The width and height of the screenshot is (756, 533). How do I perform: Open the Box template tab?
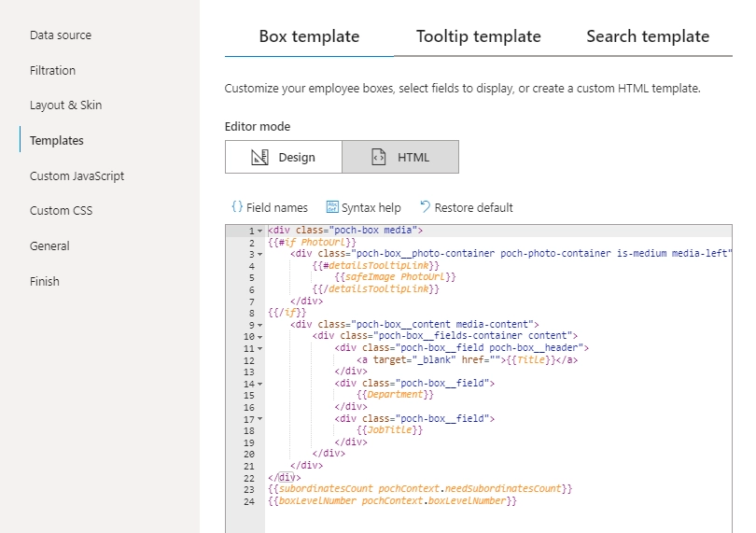tap(309, 36)
